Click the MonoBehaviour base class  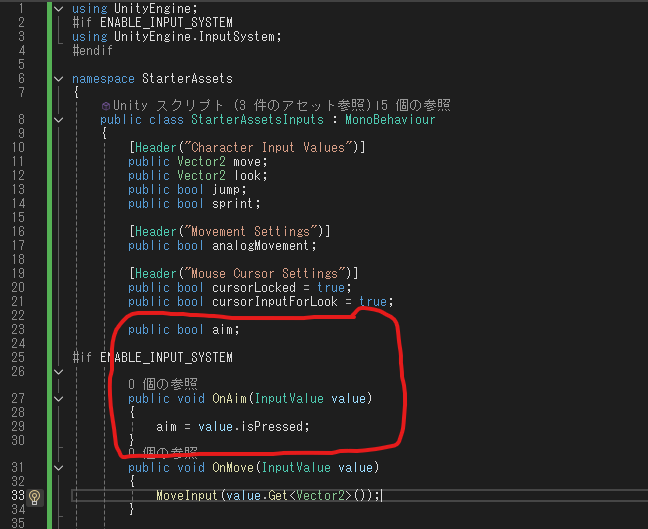point(390,120)
